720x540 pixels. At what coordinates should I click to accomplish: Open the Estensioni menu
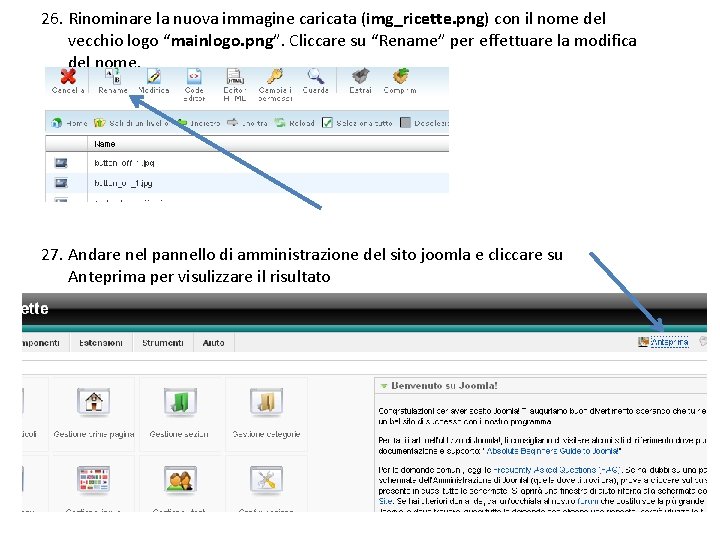coord(101,343)
